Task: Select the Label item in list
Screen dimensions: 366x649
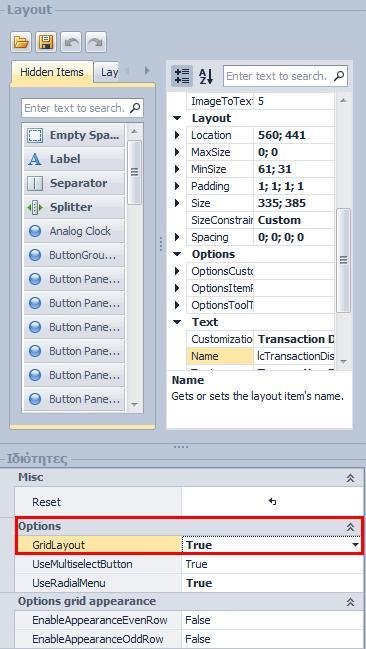Action: pos(74,159)
